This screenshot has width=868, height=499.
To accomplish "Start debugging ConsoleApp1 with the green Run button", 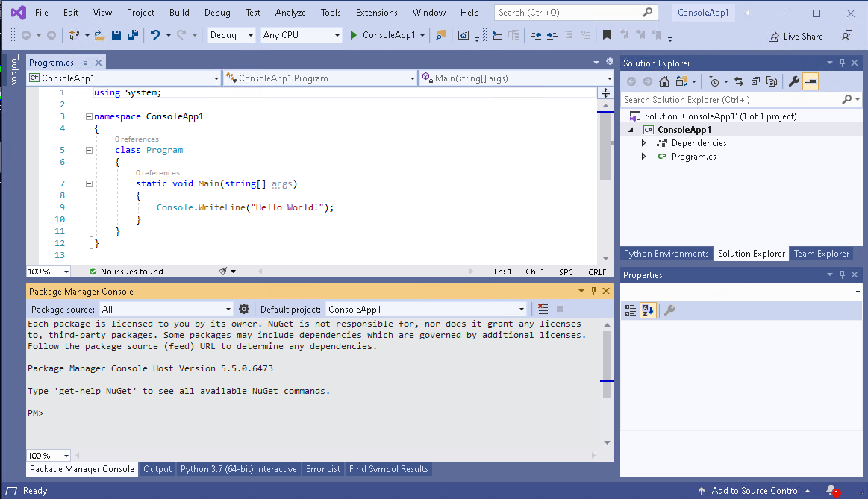I will [x=352, y=34].
